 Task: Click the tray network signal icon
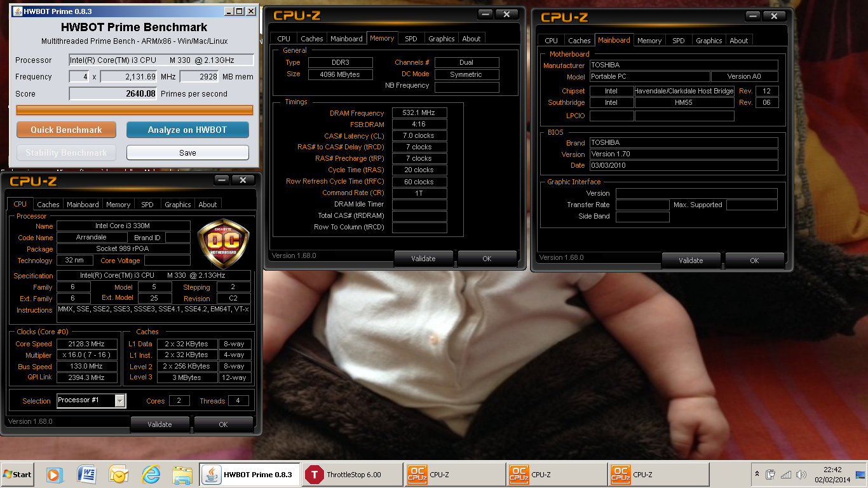click(x=786, y=475)
